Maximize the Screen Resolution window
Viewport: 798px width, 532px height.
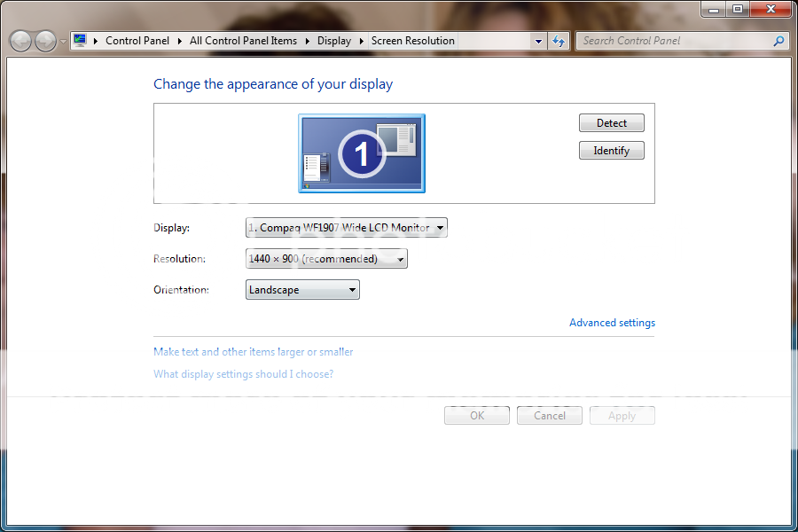[737, 9]
